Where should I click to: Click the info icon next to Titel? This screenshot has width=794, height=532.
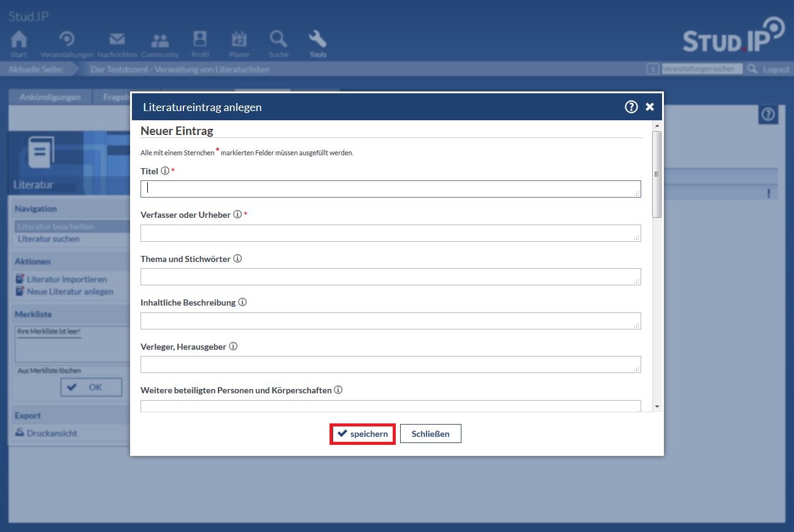click(x=164, y=171)
